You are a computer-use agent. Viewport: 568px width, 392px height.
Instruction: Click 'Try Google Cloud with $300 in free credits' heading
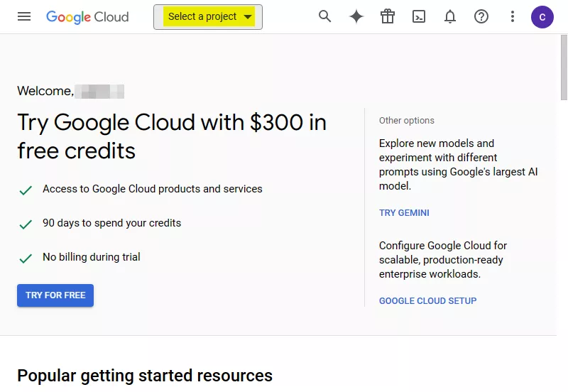172,136
